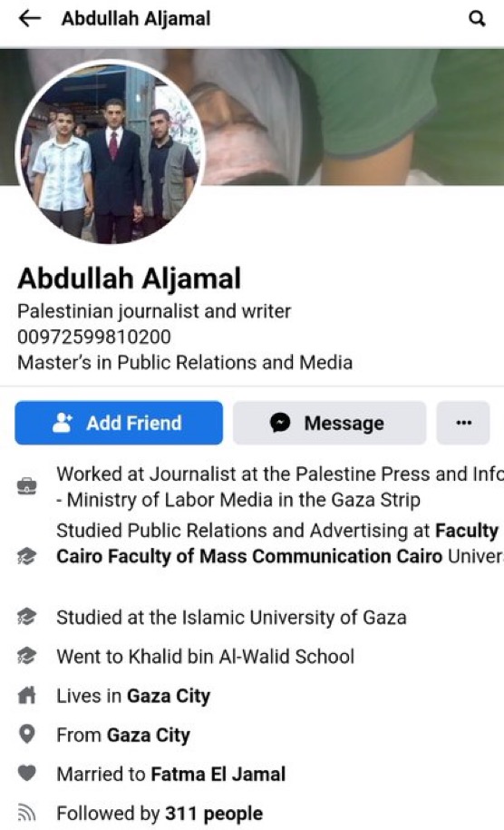Open Cairo Faculty of Mass Communication link

click(249, 556)
